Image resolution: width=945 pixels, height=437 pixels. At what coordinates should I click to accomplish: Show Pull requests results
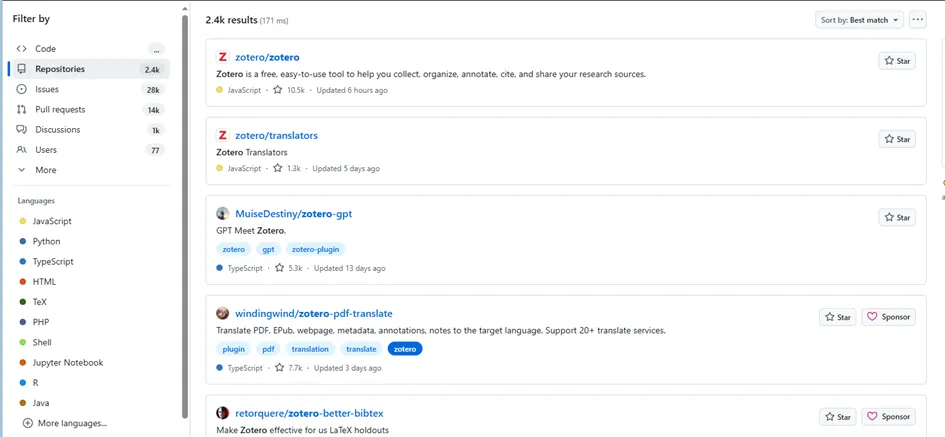pos(89,109)
